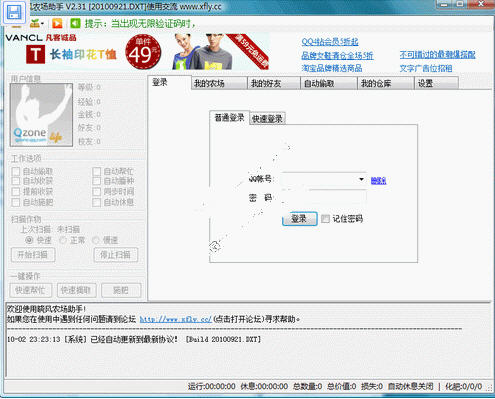Enable the 自动偷取 work option checkbox
The width and height of the screenshot is (495, 399).
point(16,171)
